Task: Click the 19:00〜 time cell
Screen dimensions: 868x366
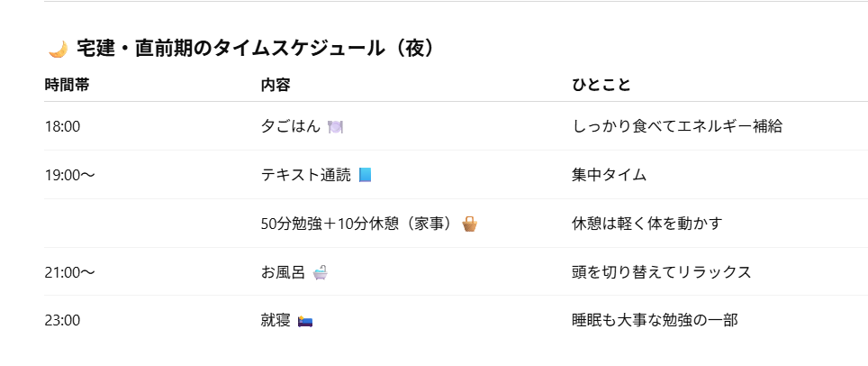Action: pos(69,176)
